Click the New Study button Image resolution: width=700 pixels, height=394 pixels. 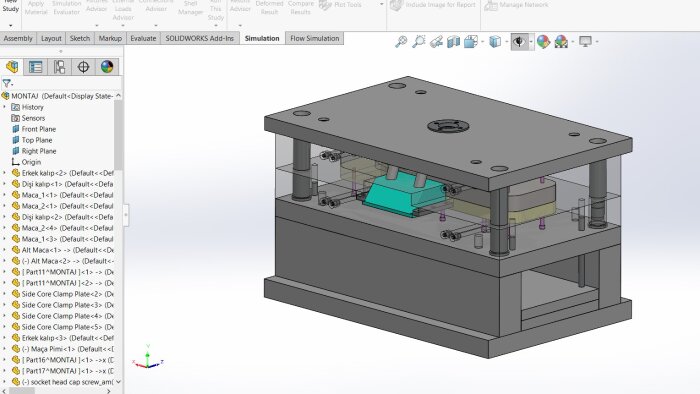tap(11, 6)
